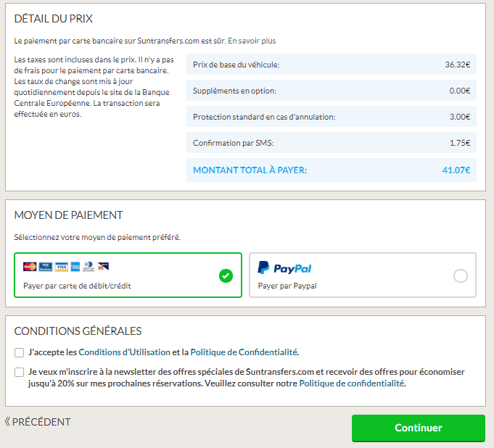Tick the newsletter subscription checkbox

pos(19,372)
